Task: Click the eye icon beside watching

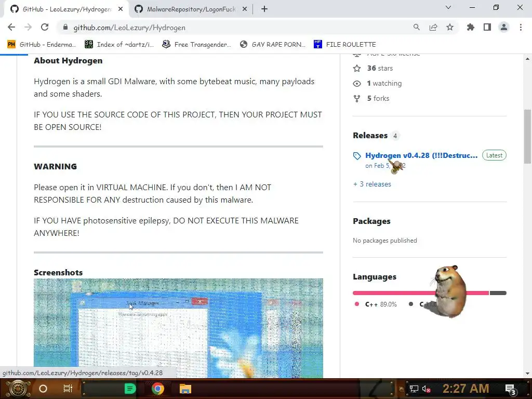Action: [x=357, y=84]
